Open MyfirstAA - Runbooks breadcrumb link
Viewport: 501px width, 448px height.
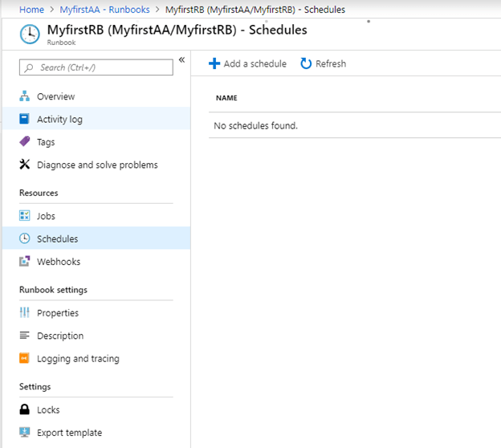click(x=104, y=10)
